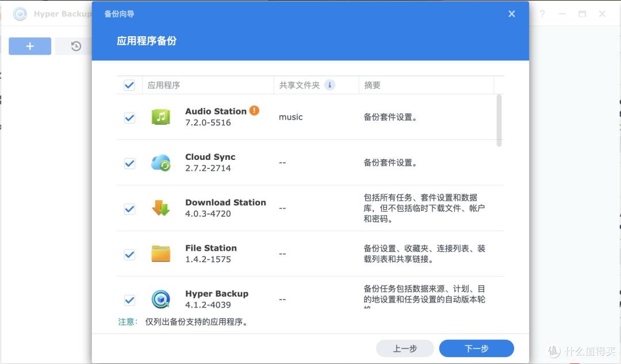Uncheck the Download Station checkbox
This screenshot has width=621, height=364.
(129, 209)
